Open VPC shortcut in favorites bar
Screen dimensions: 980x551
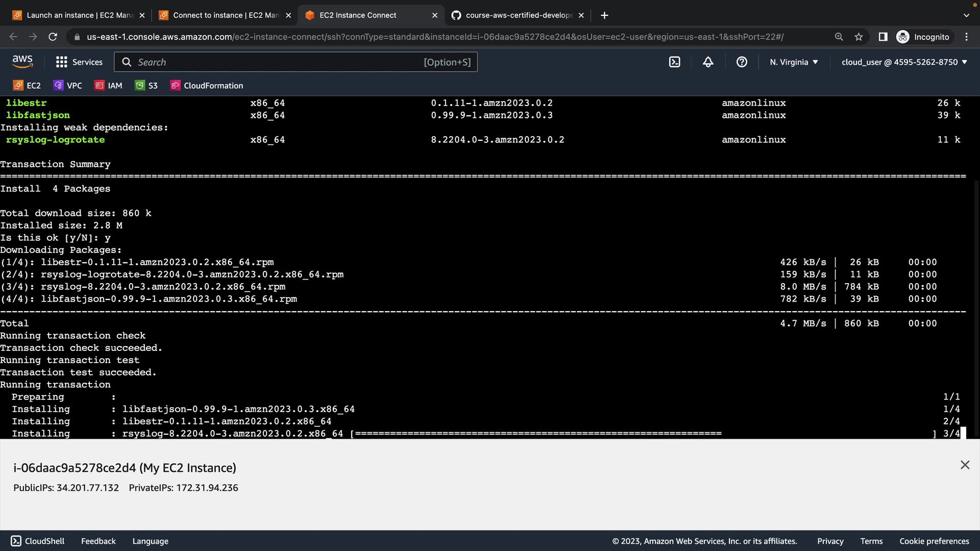point(68,86)
